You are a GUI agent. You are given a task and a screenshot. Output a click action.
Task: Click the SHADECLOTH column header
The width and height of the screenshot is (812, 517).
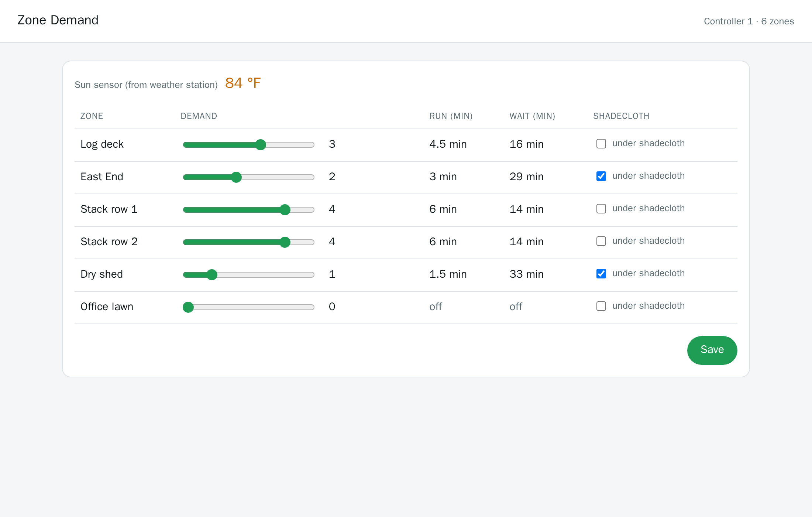(x=621, y=116)
